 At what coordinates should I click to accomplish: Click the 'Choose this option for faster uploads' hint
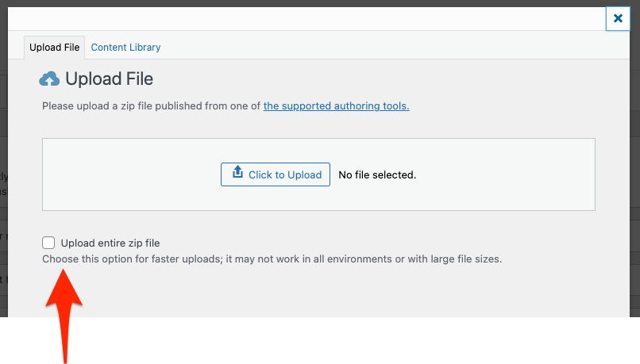pos(159,259)
